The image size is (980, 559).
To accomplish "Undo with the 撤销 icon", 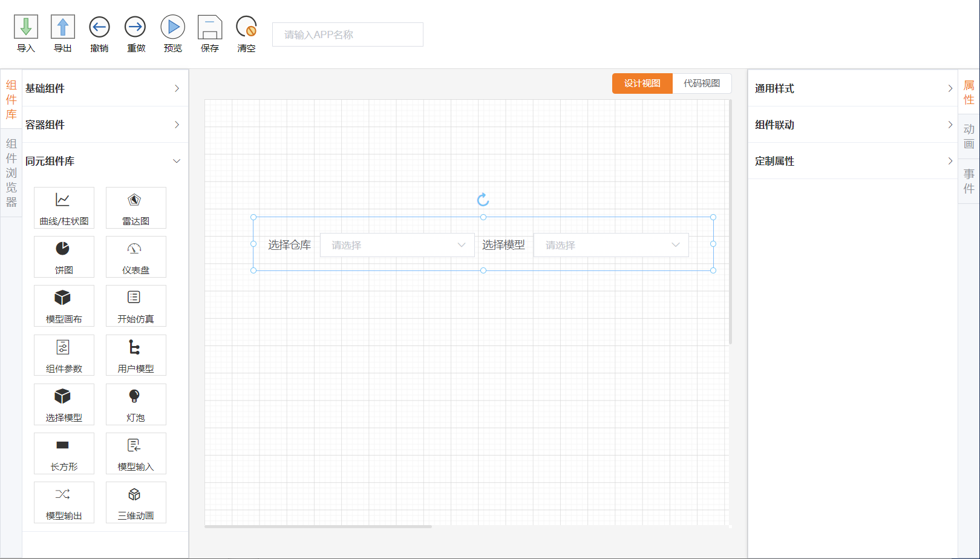I will tap(99, 27).
